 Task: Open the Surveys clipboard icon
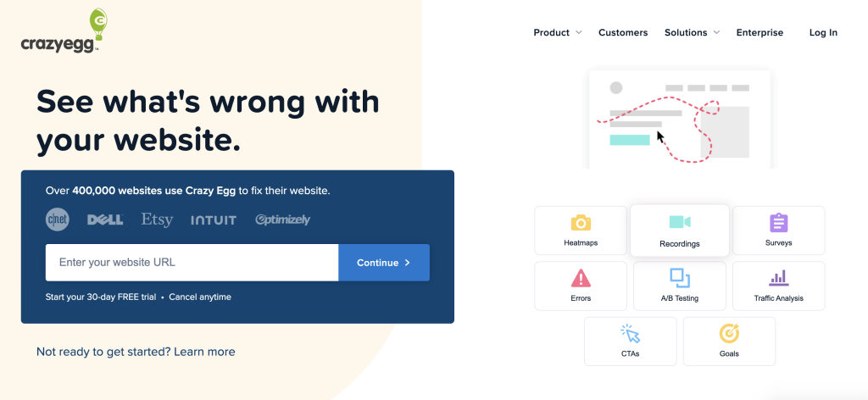click(x=778, y=223)
